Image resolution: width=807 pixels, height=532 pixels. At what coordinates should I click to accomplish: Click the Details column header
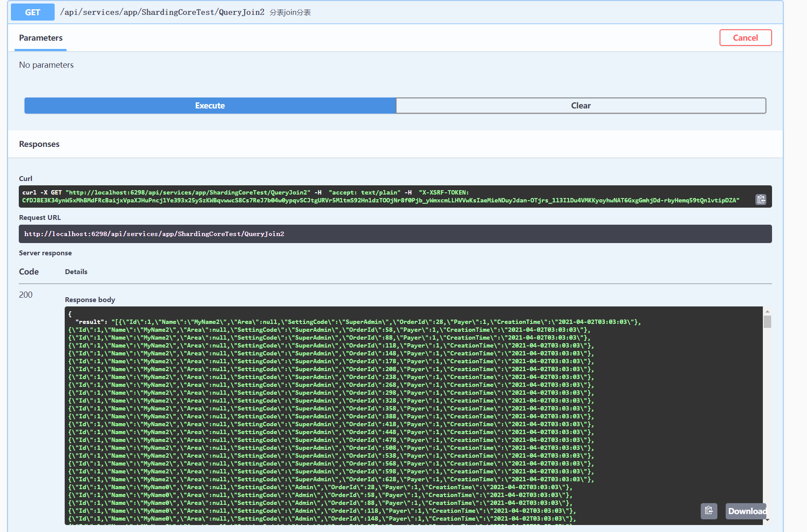tap(76, 272)
